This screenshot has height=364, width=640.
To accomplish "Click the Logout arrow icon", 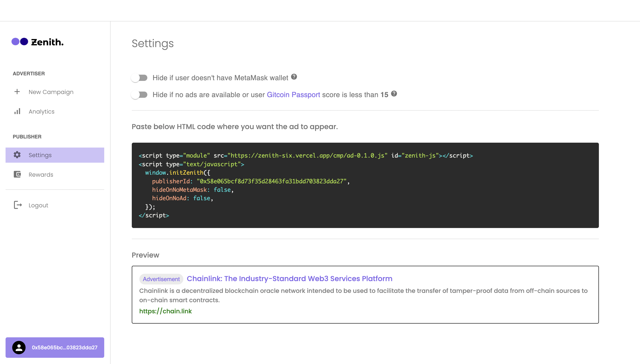I will (x=18, y=205).
